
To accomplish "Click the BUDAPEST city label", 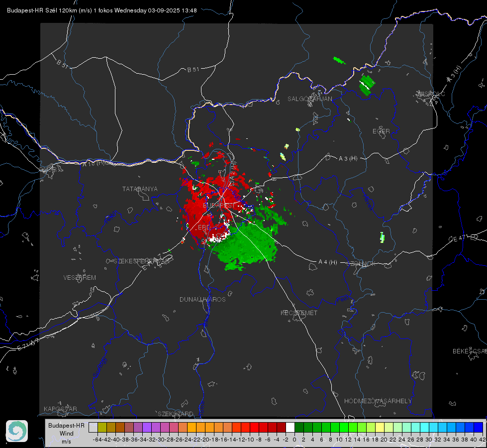I will (219, 206).
